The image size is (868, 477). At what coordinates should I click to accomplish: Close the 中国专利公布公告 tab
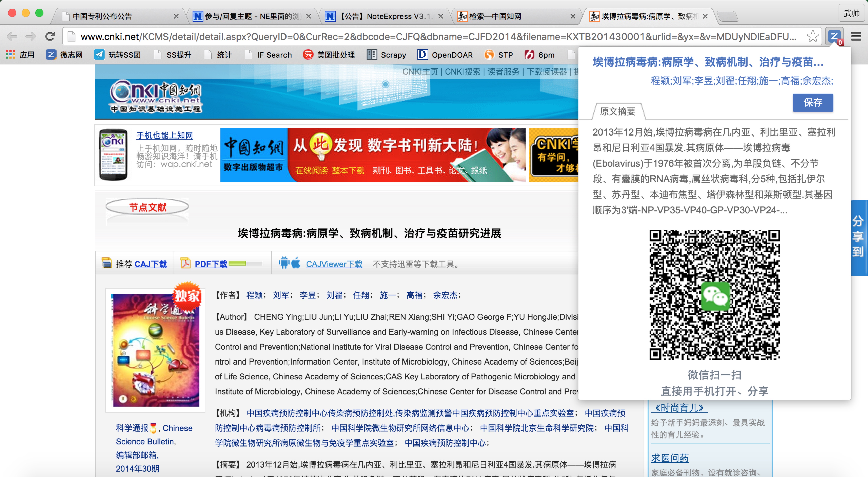pos(176,16)
